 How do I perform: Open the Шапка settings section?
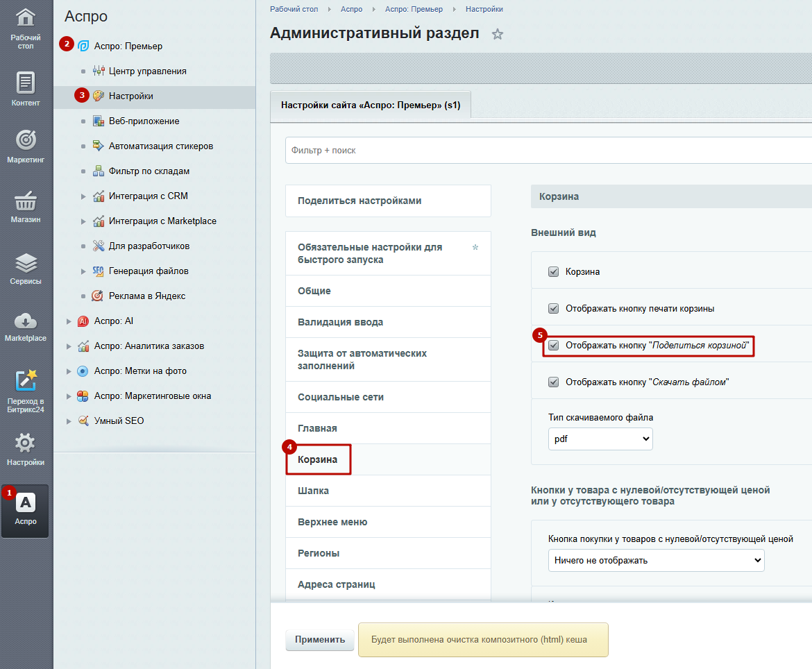click(x=388, y=491)
